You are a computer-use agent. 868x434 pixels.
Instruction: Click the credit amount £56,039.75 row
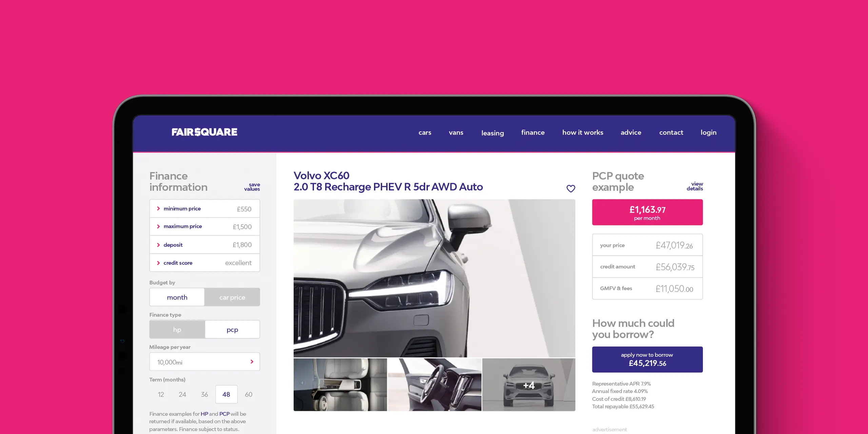[x=648, y=267]
